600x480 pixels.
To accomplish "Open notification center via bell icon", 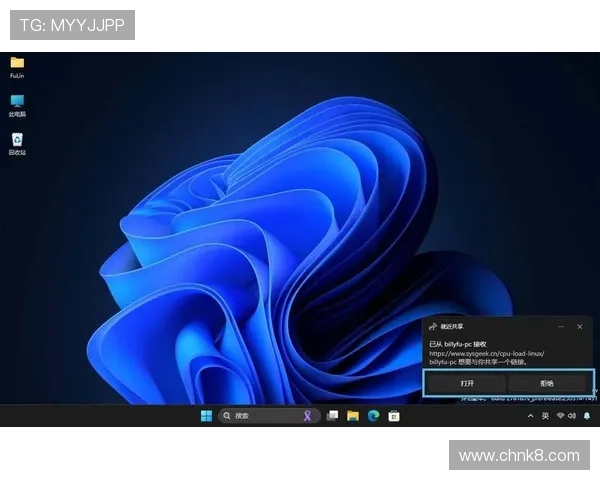I will 587,416.
